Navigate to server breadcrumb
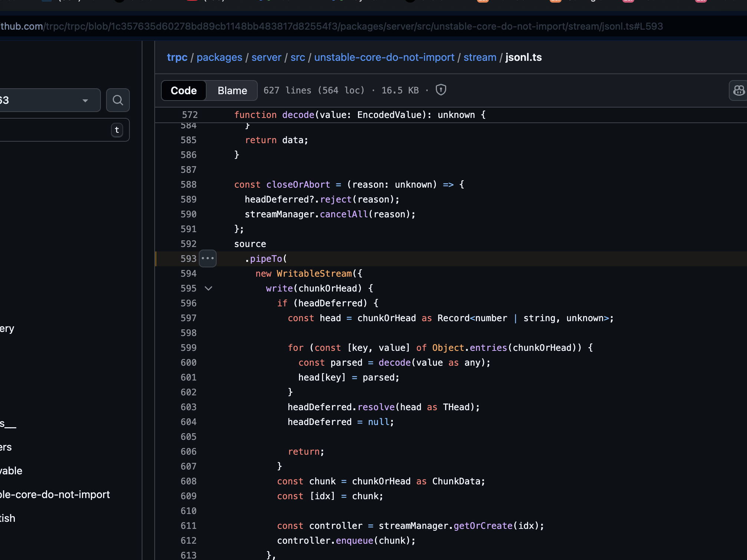747x560 pixels. 266,57
